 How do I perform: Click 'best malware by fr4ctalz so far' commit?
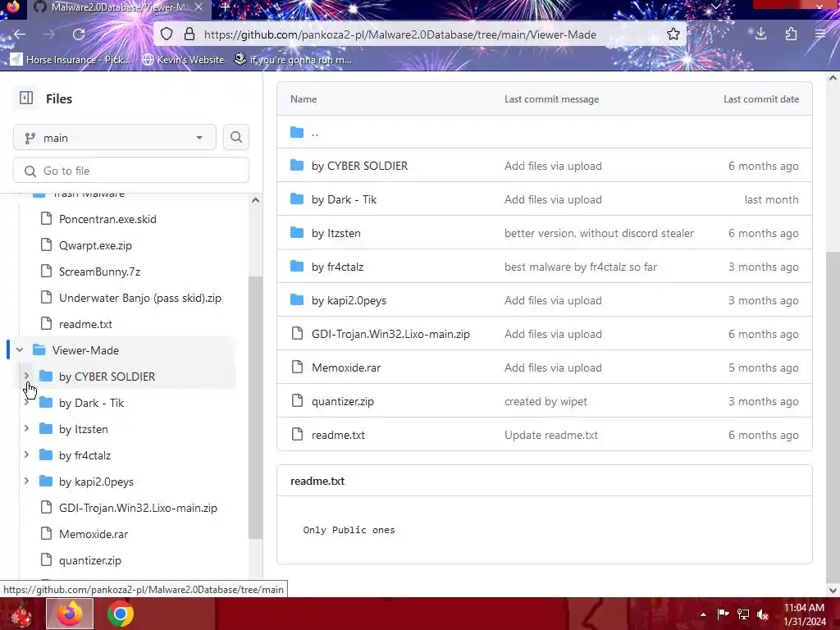[x=580, y=267]
